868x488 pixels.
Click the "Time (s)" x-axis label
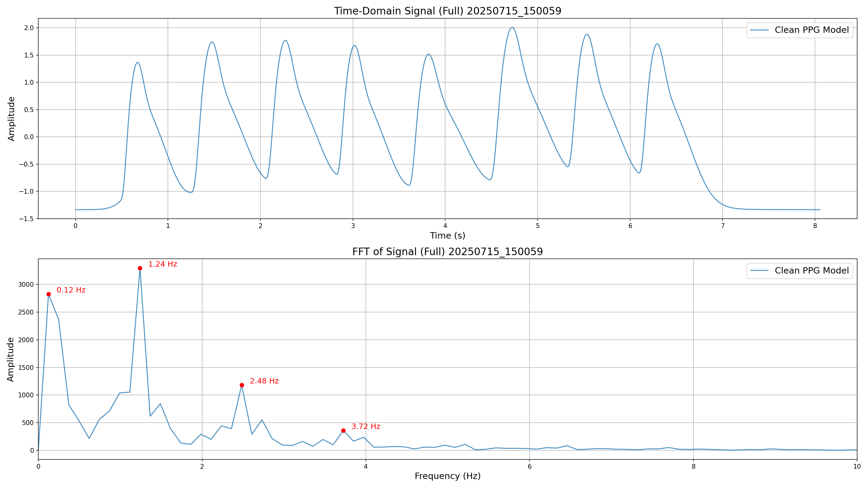(447, 236)
